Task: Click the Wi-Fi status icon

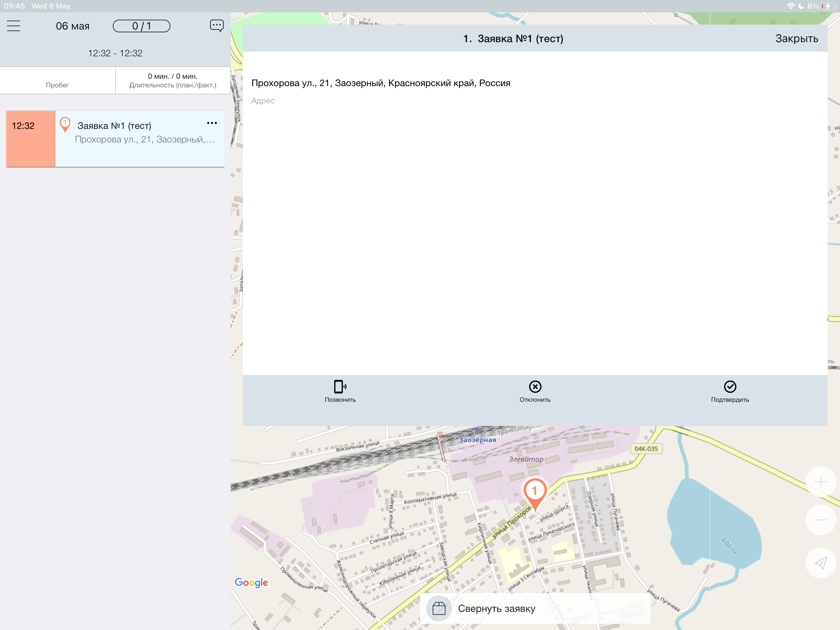Action: click(791, 6)
